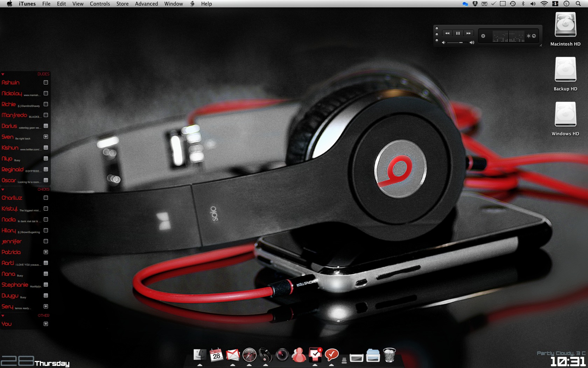588x368 pixels.
Task: Open the camera lens app in Dock
Action: coord(282,355)
